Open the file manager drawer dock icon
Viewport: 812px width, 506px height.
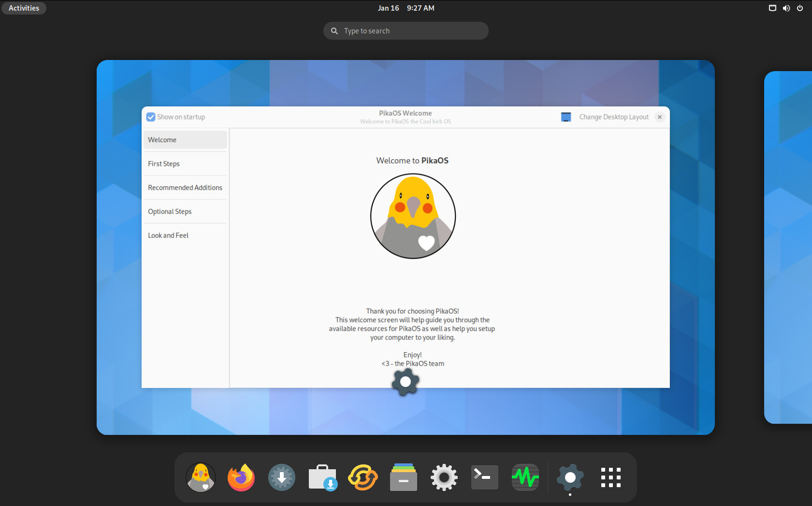coord(404,477)
